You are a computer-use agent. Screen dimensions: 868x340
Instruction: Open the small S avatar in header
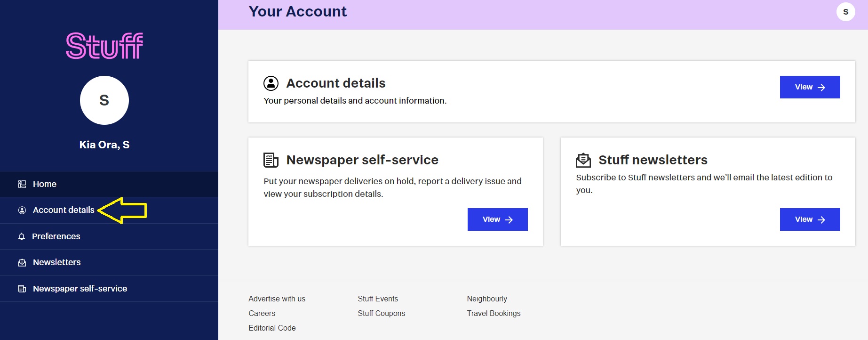845,12
